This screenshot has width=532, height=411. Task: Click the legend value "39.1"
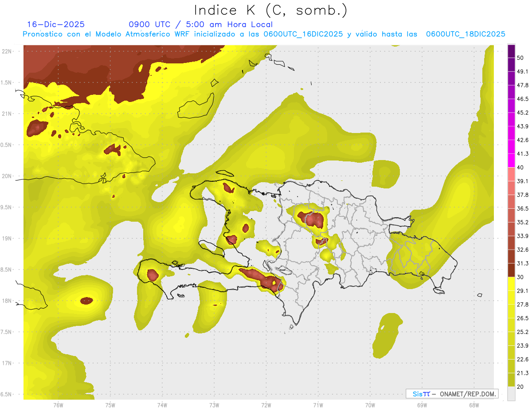click(523, 181)
